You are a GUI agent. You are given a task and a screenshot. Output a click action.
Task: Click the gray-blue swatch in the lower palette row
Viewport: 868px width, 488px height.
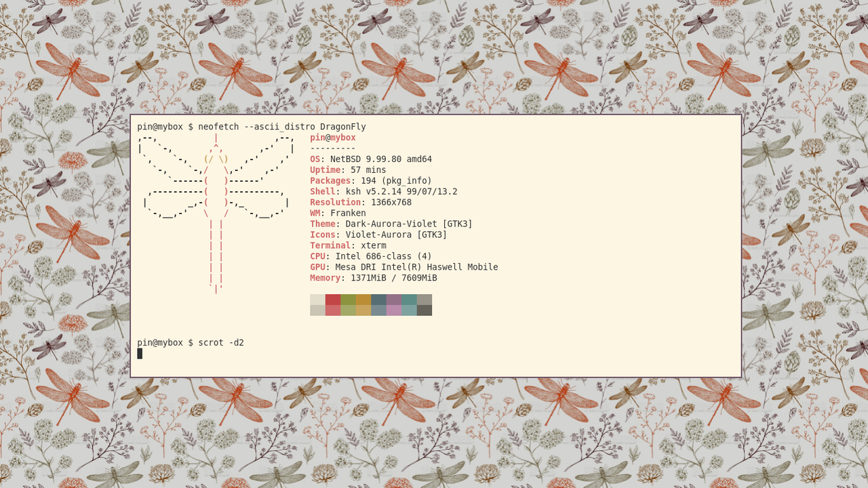coord(379,310)
